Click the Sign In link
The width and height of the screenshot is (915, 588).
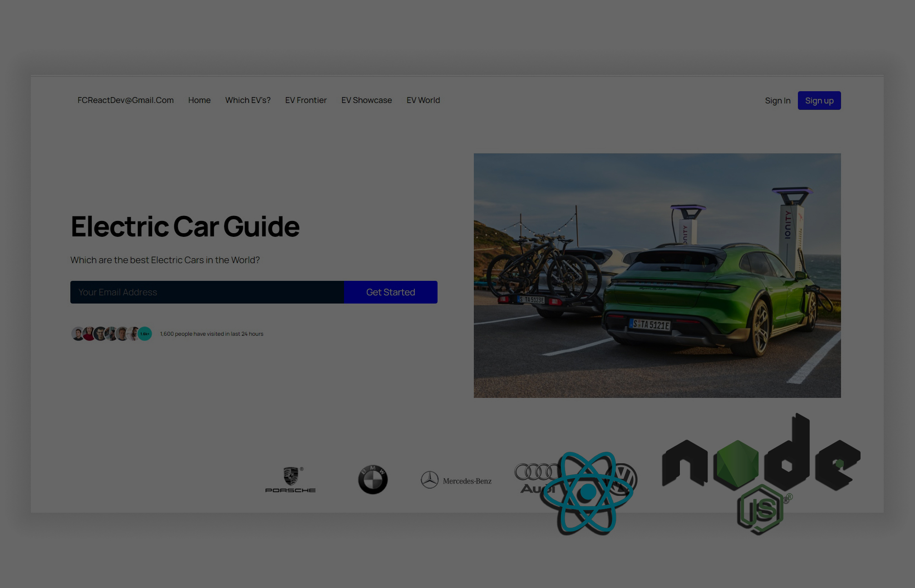(x=777, y=101)
